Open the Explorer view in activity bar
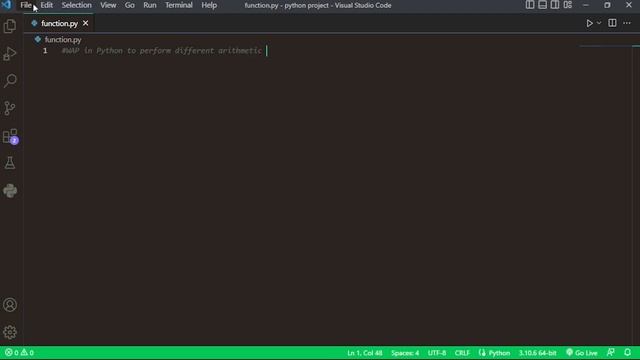Screen dimensions: 640x360 pyautogui.click(x=10, y=26)
